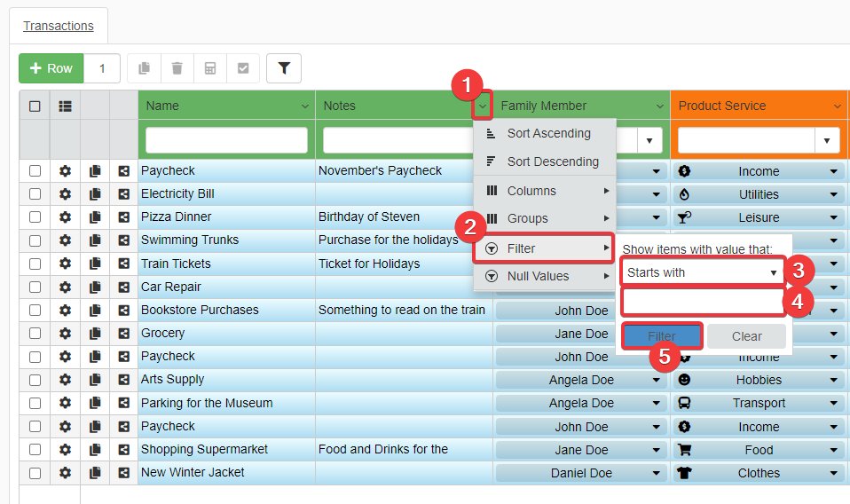Choose Sort Ascending from the column menu
Screen dimensions: 850x504
pos(547,133)
